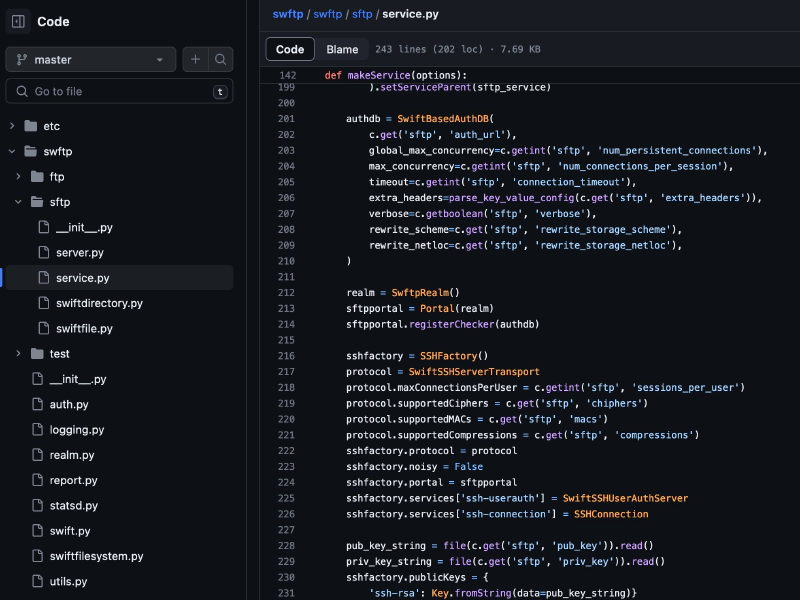This screenshot has height=600, width=800.
Task: Focus the Go to file input
Action: pos(119,91)
